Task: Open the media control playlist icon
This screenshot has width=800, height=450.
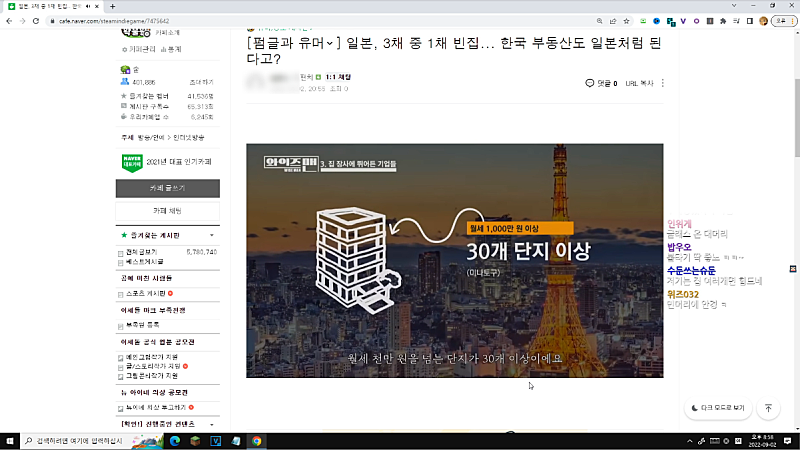Action: [x=736, y=21]
